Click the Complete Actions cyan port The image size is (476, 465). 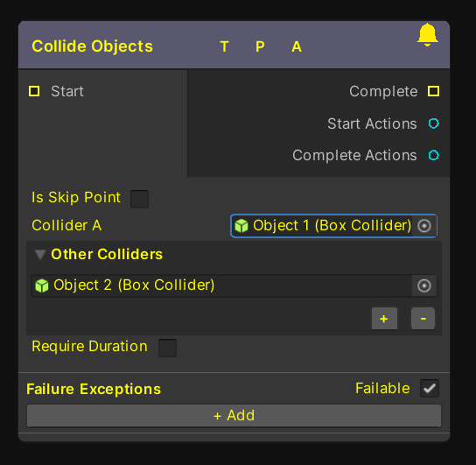click(x=434, y=155)
